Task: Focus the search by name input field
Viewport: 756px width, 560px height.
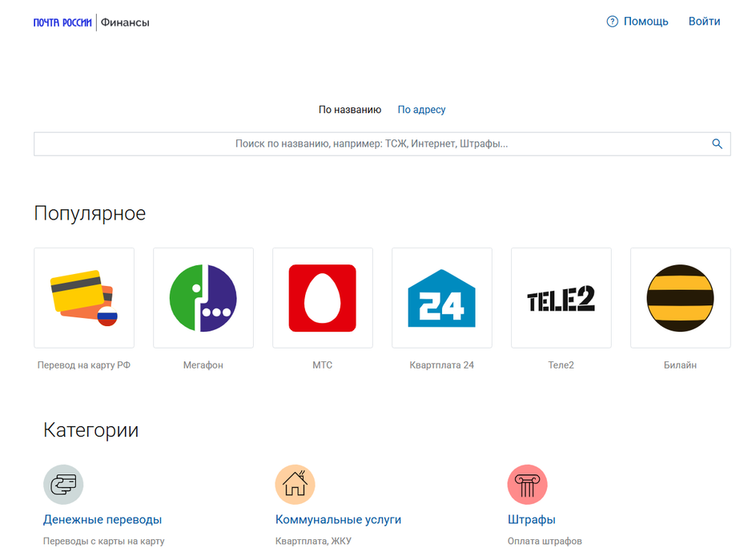Action: tap(382, 143)
